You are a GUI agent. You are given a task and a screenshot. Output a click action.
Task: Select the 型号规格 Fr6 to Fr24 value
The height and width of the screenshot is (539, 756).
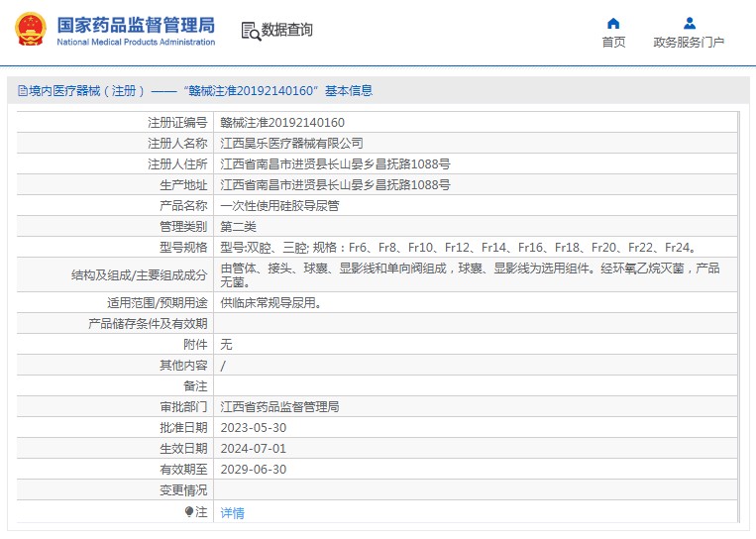pos(458,248)
